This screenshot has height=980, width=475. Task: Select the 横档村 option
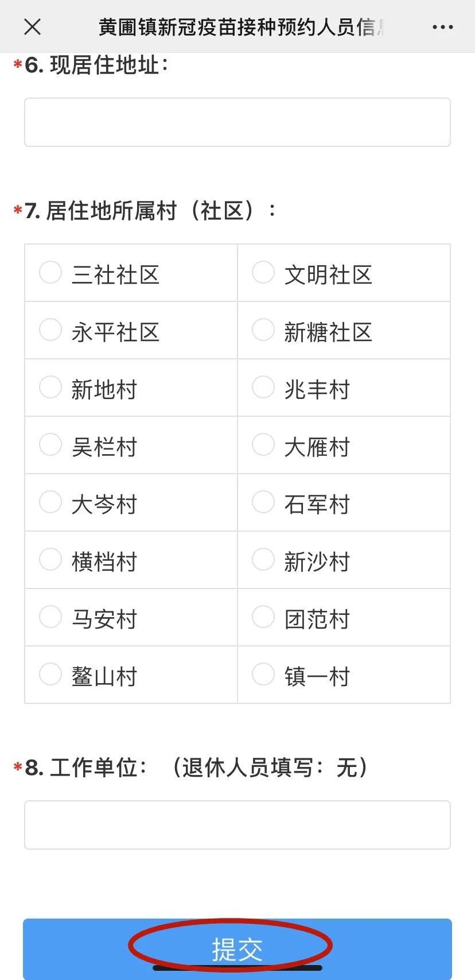point(50,560)
